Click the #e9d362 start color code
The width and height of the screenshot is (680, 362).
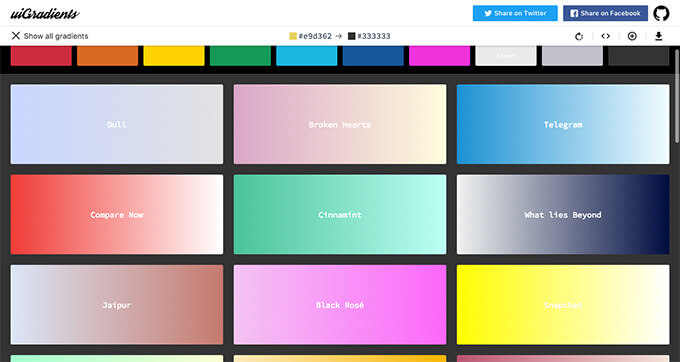coord(315,36)
